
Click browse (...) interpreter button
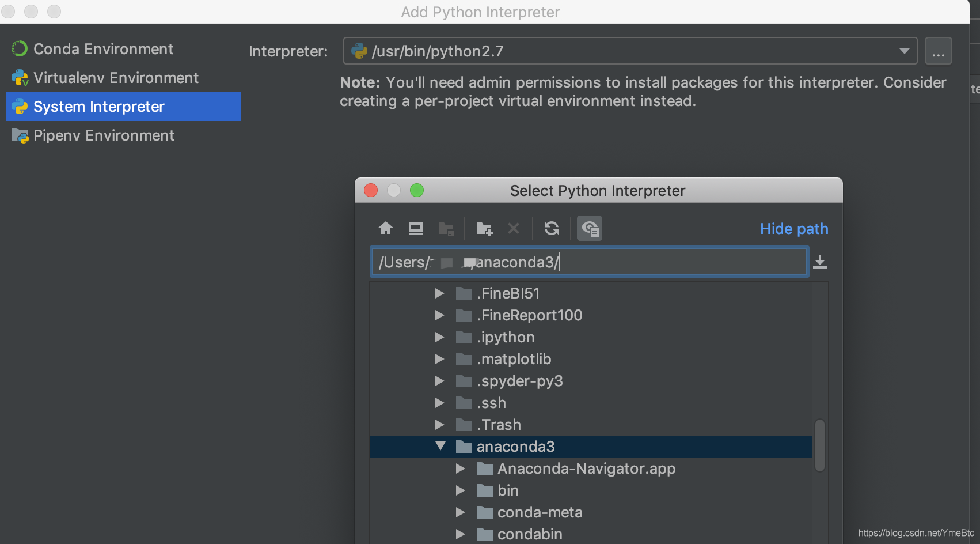[x=939, y=51]
